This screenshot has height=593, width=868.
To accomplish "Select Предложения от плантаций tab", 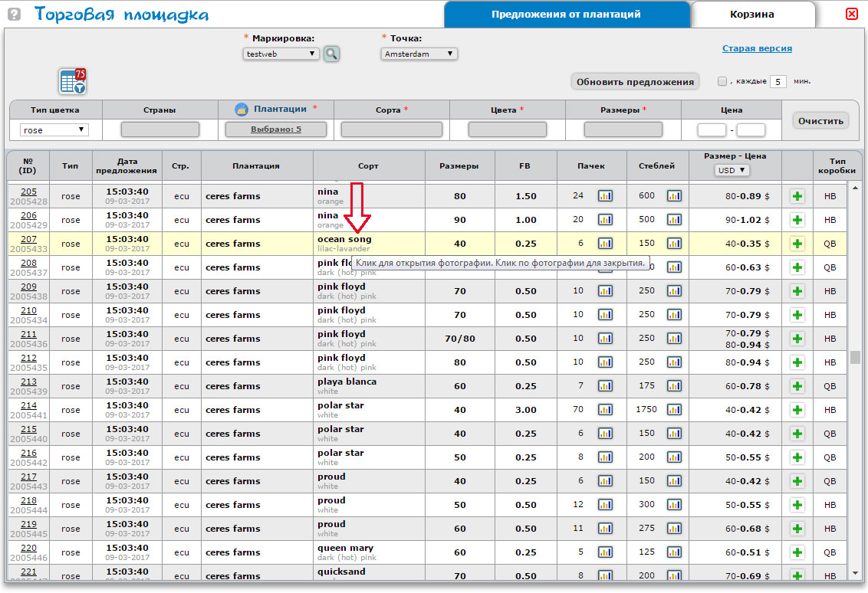I will (566, 15).
